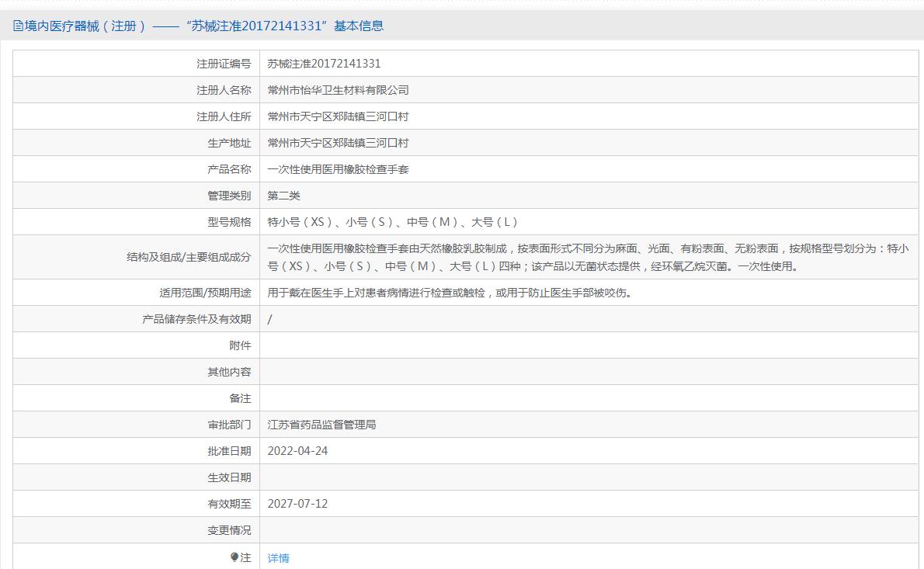
Task: Click the document icon in the page header
Action: click(x=19, y=26)
